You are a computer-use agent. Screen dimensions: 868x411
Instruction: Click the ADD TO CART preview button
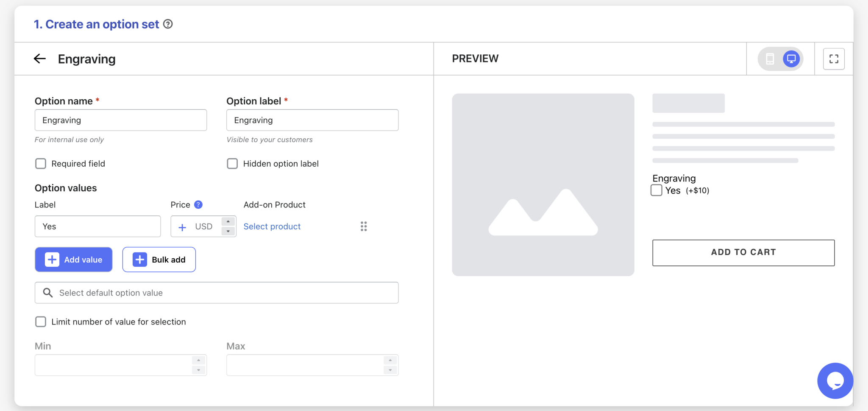[x=743, y=252]
